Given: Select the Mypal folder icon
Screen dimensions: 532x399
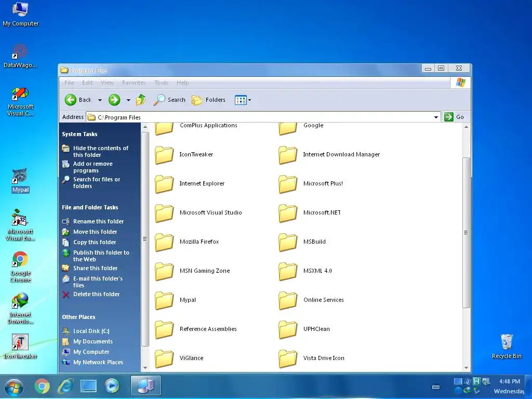Looking at the screenshot, I should (164, 300).
